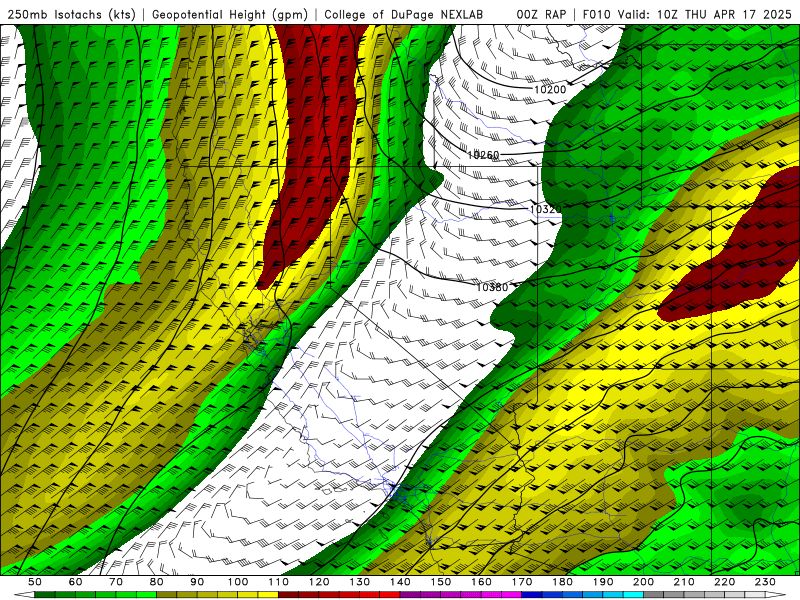800x600 pixels.
Task: Click the 120 value on the color scale
Action: coord(319,582)
